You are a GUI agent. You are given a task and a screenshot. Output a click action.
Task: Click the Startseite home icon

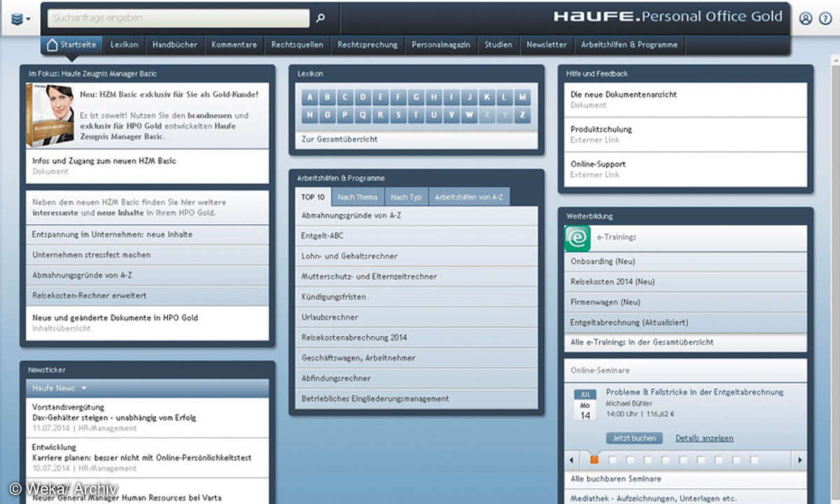(x=52, y=44)
